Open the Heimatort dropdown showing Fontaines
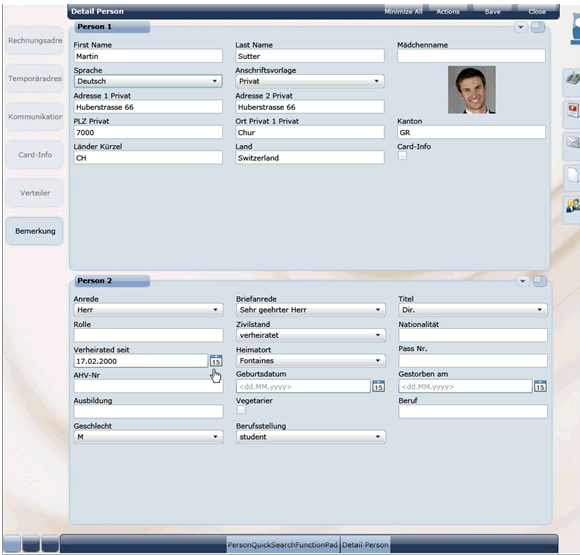The width and height of the screenshot is (580, 555). click(311, 360)
